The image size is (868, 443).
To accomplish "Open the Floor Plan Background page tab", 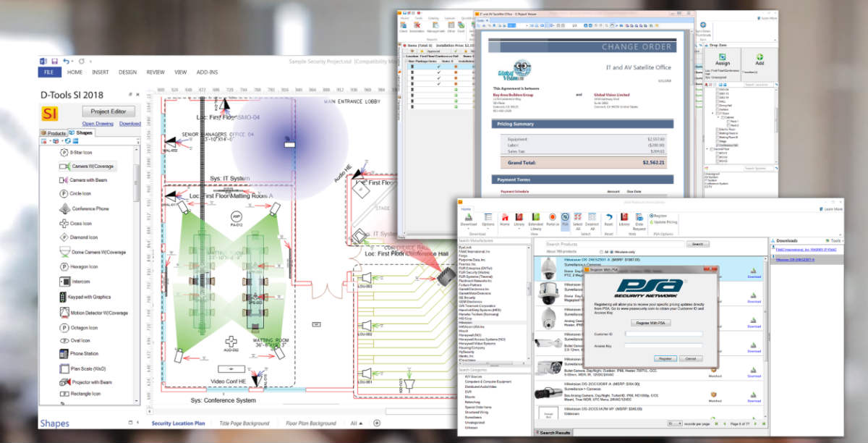I will point(311,423).
